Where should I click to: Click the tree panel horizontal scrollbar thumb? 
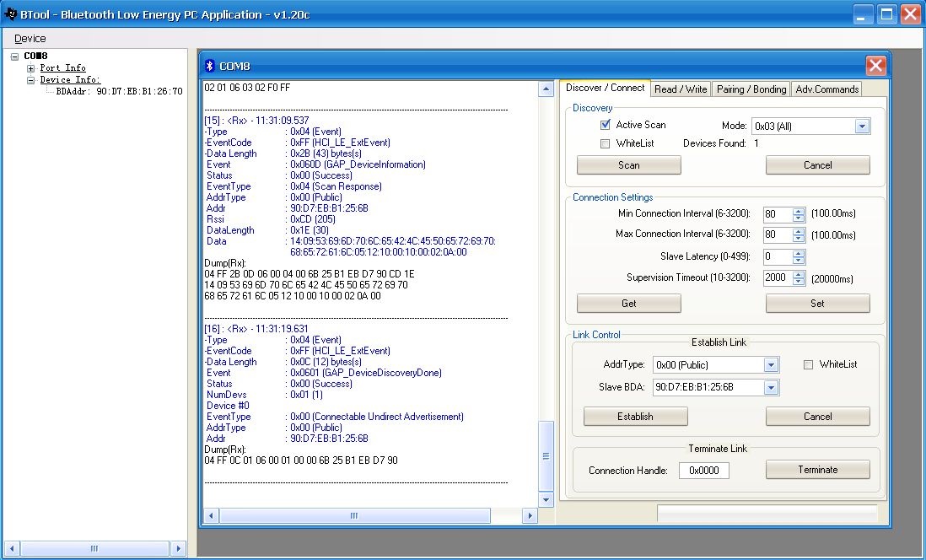[x=94, y=549]
